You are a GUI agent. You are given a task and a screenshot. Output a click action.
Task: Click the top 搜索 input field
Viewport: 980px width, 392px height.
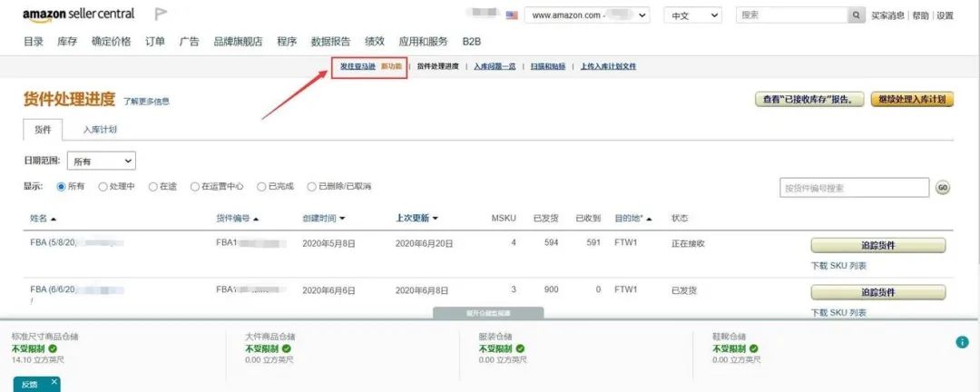[x=792, y=15]
